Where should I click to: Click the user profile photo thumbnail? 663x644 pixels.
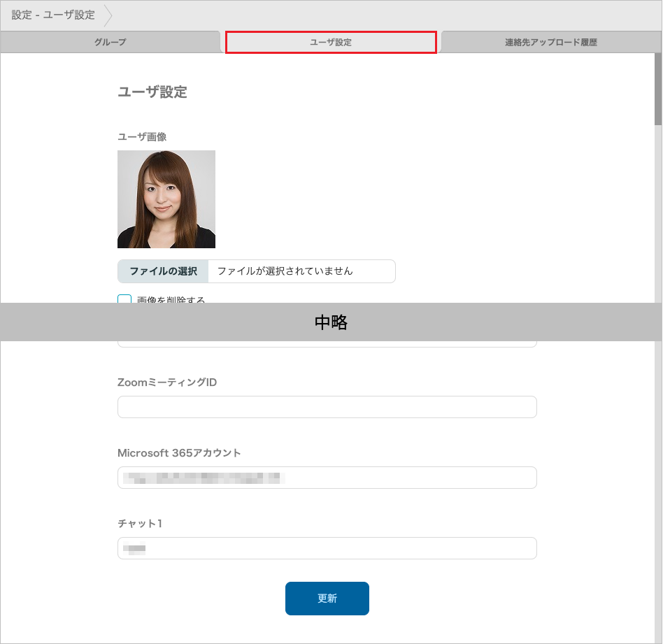coord(166,199)
